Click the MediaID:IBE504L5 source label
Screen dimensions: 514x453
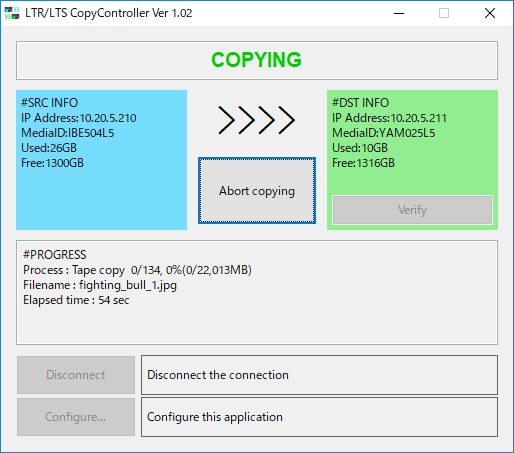point(68,133)
